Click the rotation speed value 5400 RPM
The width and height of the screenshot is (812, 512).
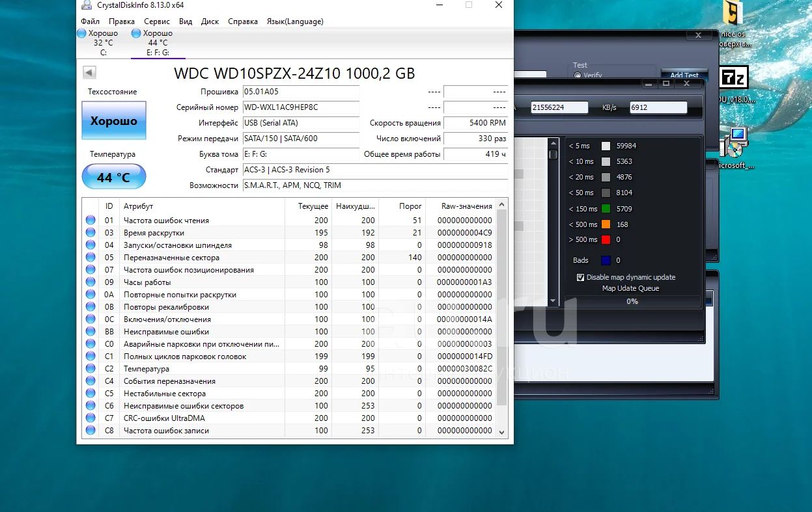[x=476, y=122]
